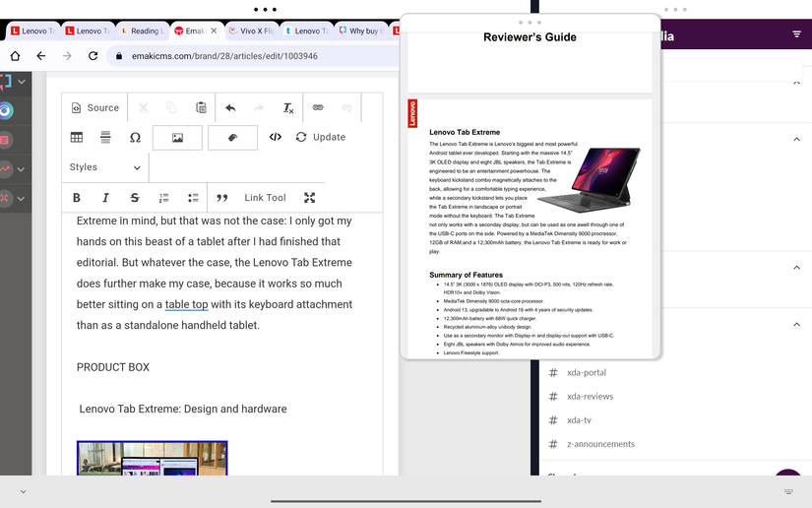Image resolution: width=812 pixels, height=508 pixels.
Task: Switch to the Why buy tab
Action: tap(360, 32)
